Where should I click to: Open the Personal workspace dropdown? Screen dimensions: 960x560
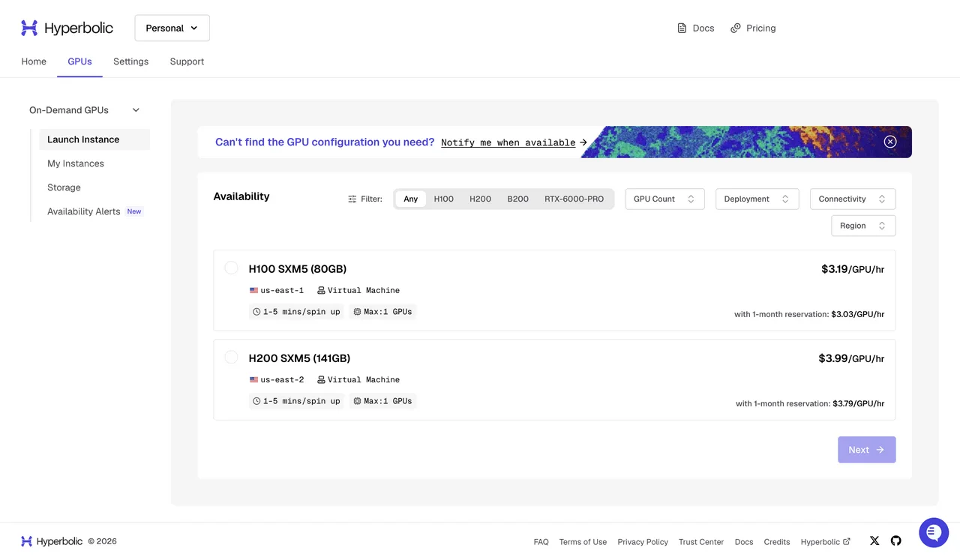(172, 28)
